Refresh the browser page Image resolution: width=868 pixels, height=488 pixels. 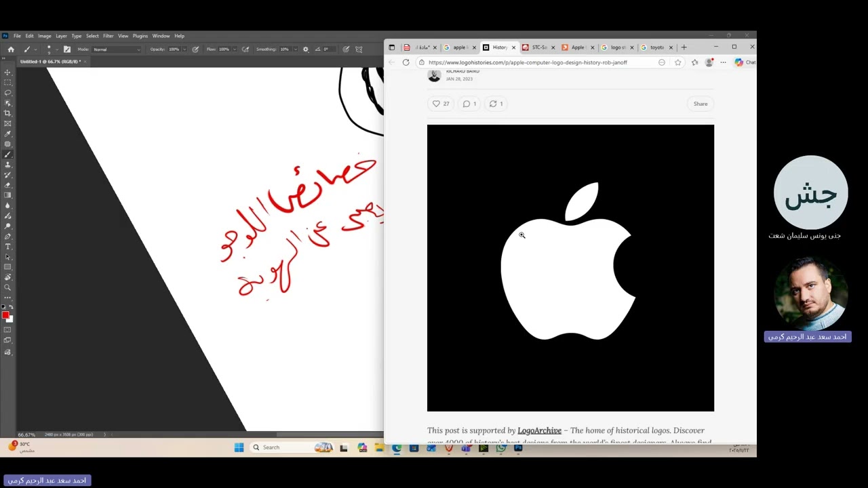(x=406, y=62)
